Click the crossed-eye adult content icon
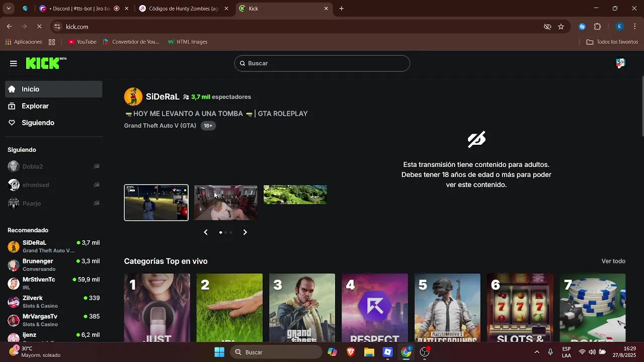The width and height of the screenshot is (644, 362). click(x=476, y=139)
